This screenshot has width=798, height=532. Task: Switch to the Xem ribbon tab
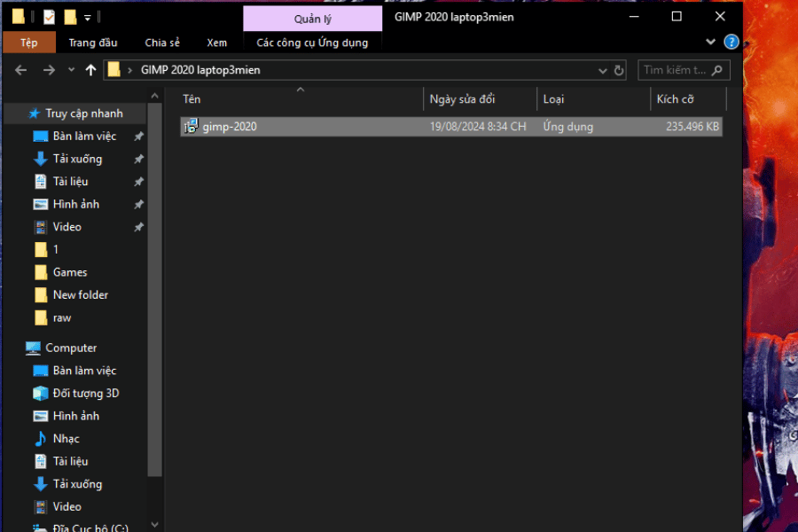click(216, 43)
